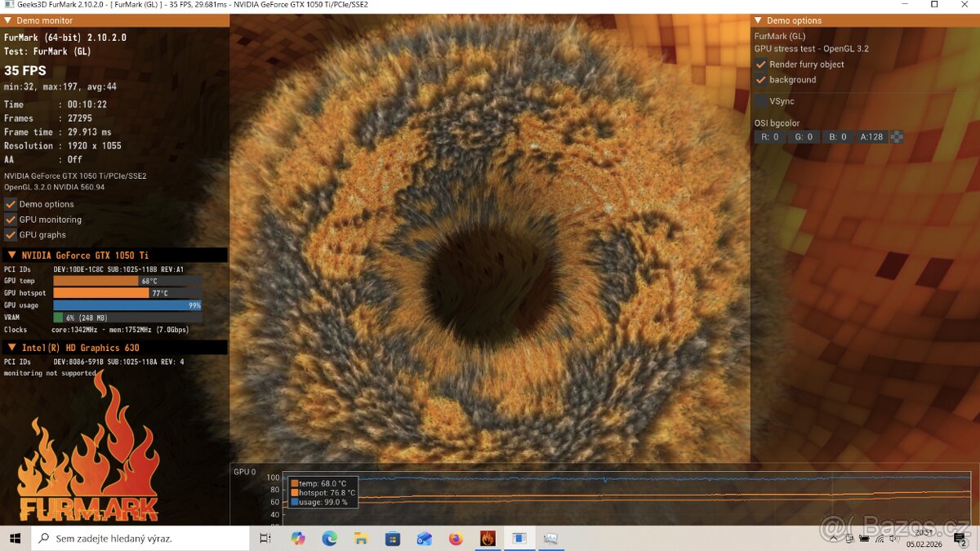This screenshot has width=980, height=551.
Task: Click the B: 0 color value field
Action: (837, 137)
